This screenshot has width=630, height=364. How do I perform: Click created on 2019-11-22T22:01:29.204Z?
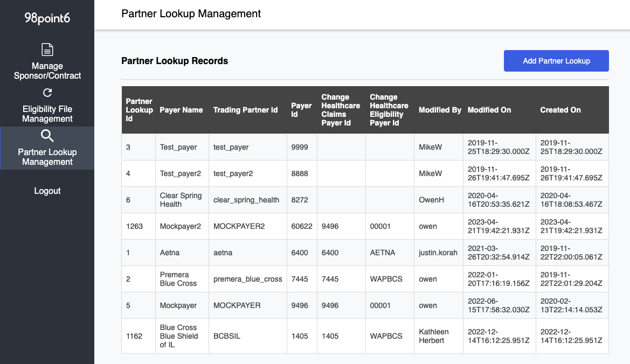pyautogui.click(x=571, y=279)
